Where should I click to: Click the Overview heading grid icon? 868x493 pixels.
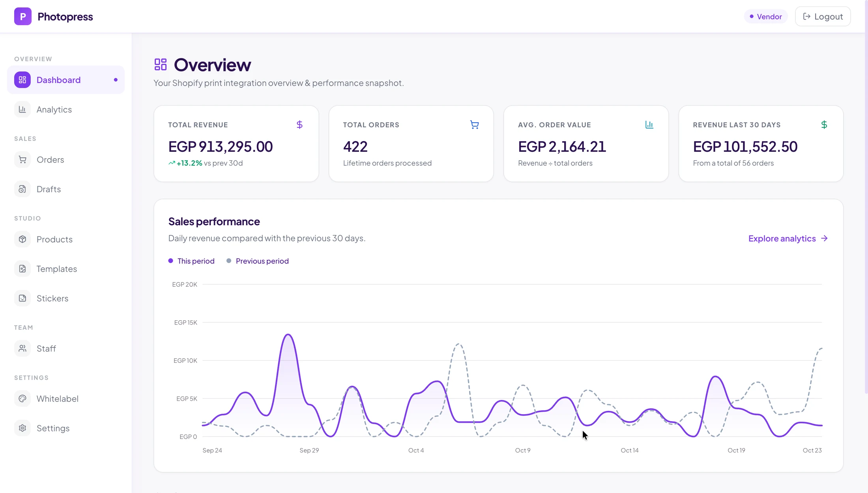click(161, 64)
